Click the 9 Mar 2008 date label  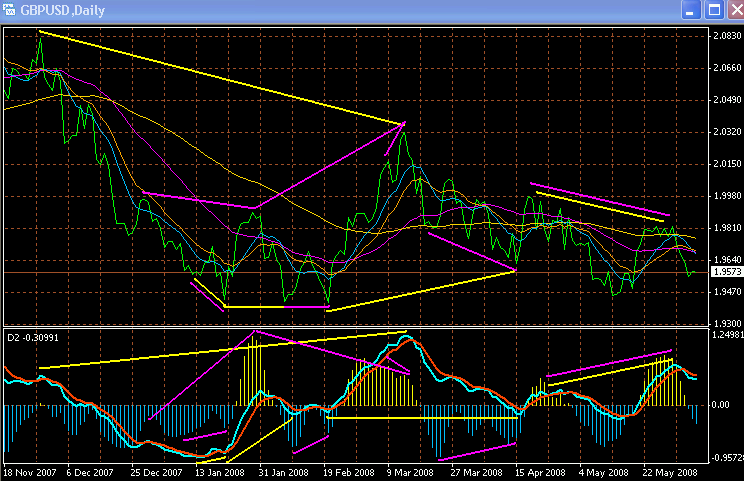pos(410,473)
